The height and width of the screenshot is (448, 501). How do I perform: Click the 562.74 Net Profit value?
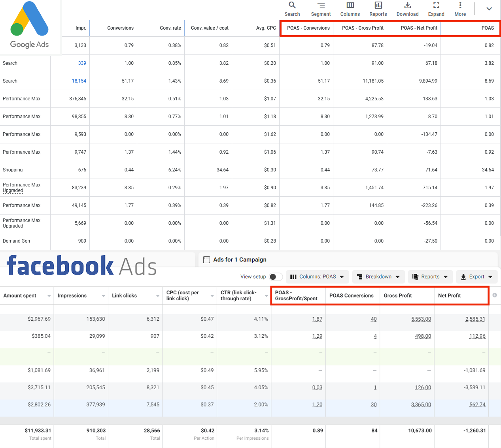click(477, 405)
